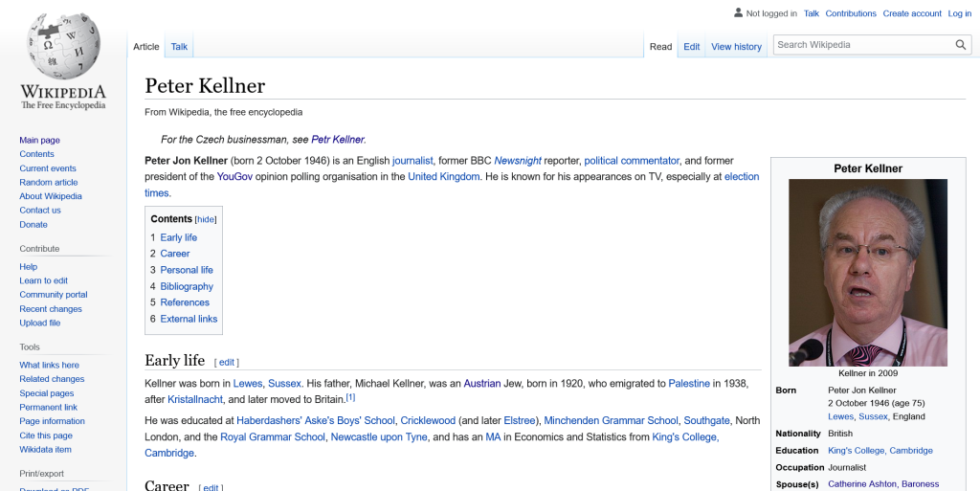Open Special pages link
Image resolution: width=980 pixels, height=491 pixels.
[x=47, y=393]
